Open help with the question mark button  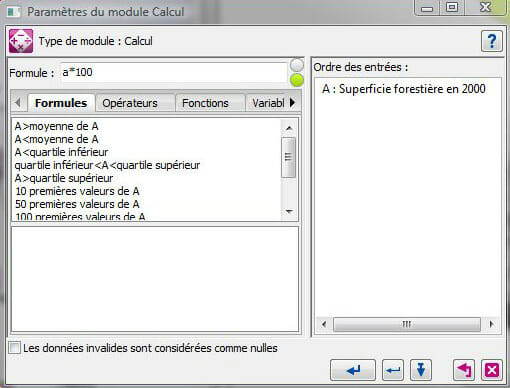tap(492, 41)
